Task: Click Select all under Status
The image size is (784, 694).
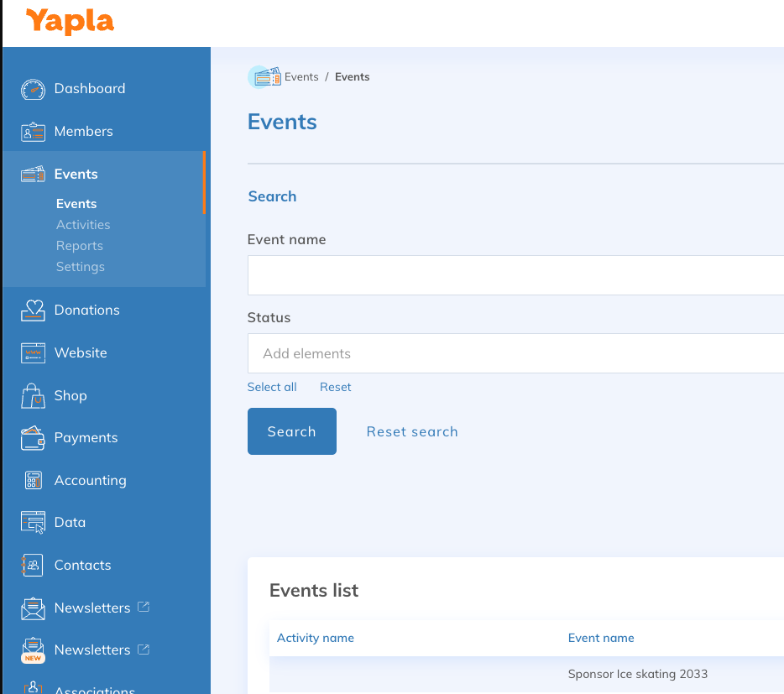Action: pos(272,387)
